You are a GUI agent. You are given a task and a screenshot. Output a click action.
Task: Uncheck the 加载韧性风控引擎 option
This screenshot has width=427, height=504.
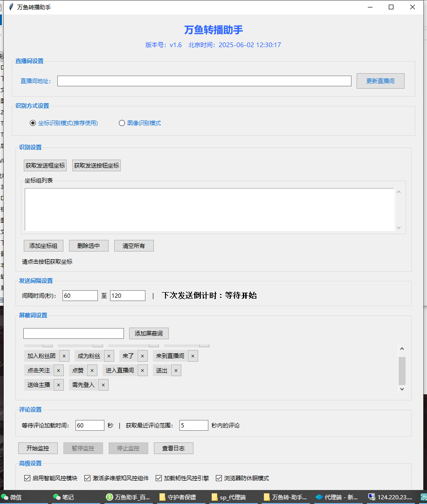point(158,478)
